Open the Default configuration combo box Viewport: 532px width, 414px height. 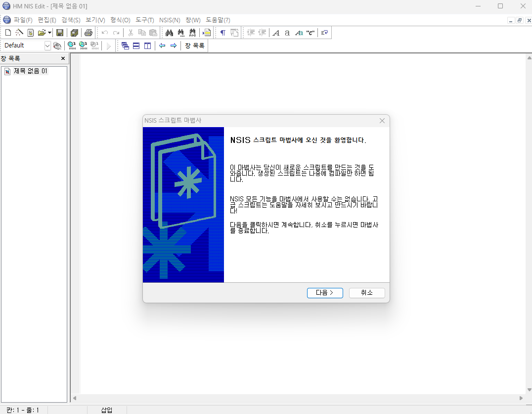click(27, 46)
